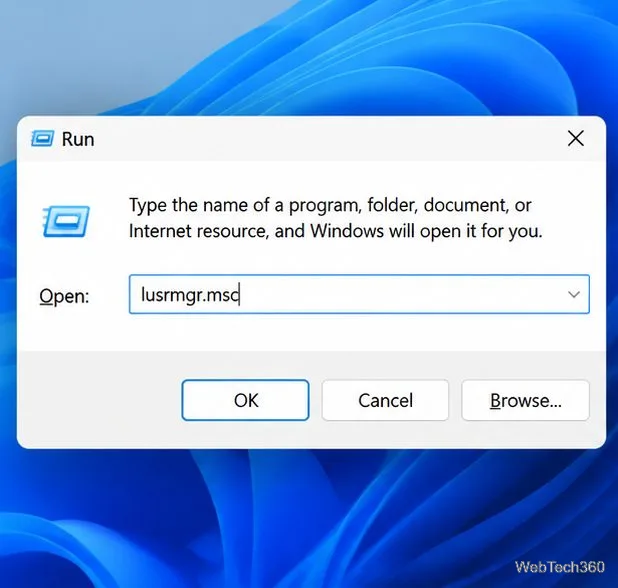Image resolution: width=618 pixels, height=588 pixels.
Task: Expand the Open command history dropdown
Action: pyautogui.click(x=574, y=294)
